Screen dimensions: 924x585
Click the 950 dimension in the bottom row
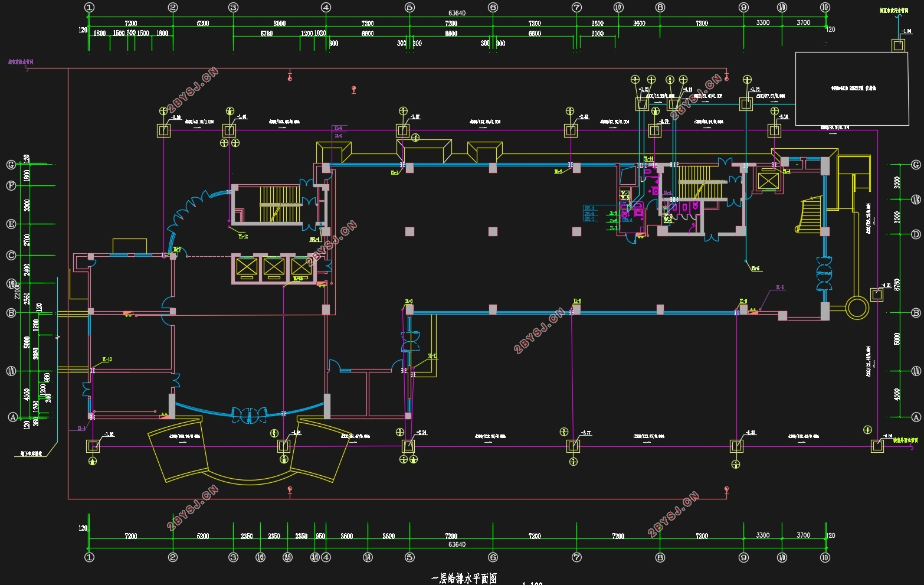tap(320, 536)
